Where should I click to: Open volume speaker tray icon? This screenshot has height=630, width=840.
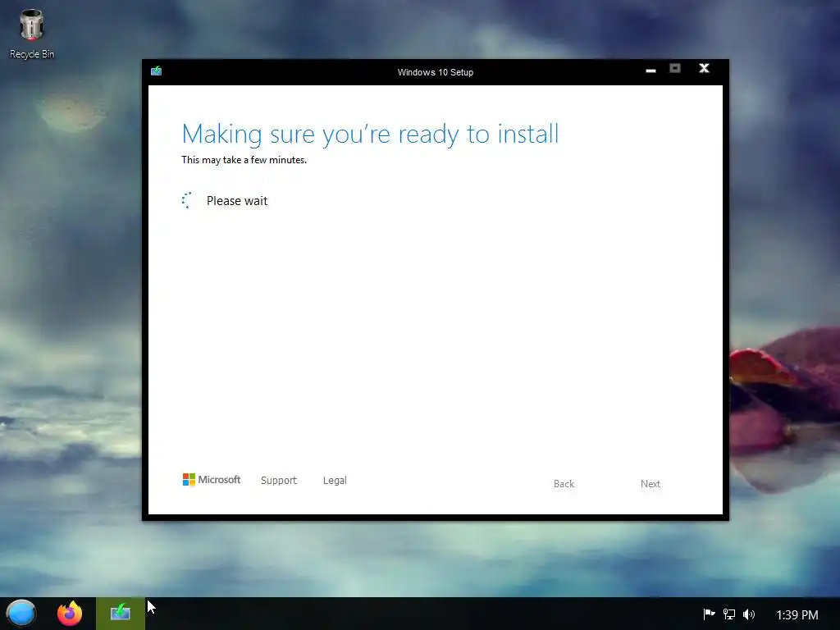click(749, 614)
